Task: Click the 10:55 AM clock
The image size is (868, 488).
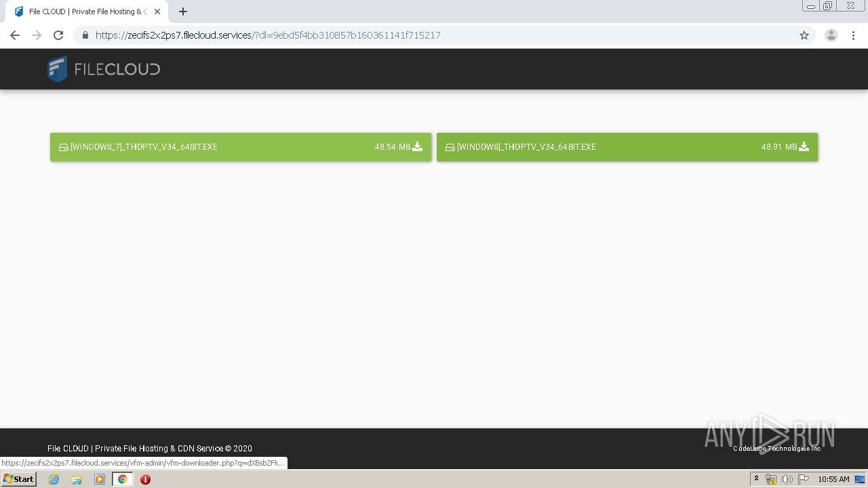Action: [833, 479]
